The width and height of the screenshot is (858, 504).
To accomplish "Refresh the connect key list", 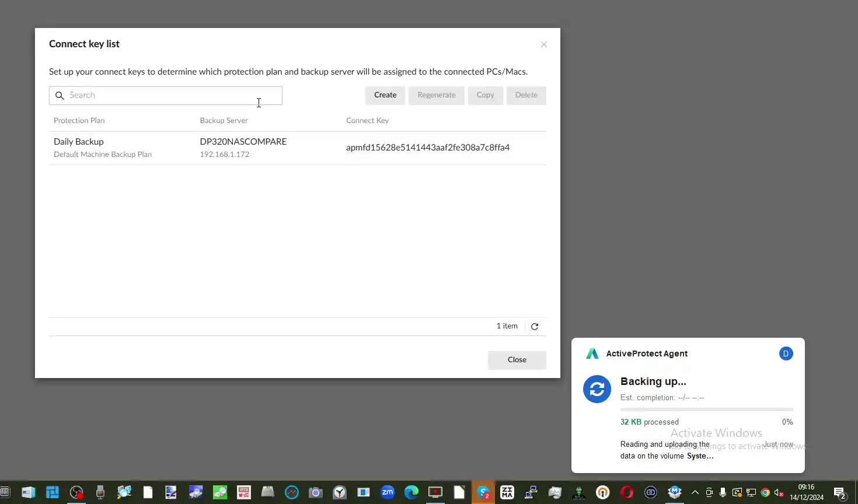I will (x=534, y=326).
